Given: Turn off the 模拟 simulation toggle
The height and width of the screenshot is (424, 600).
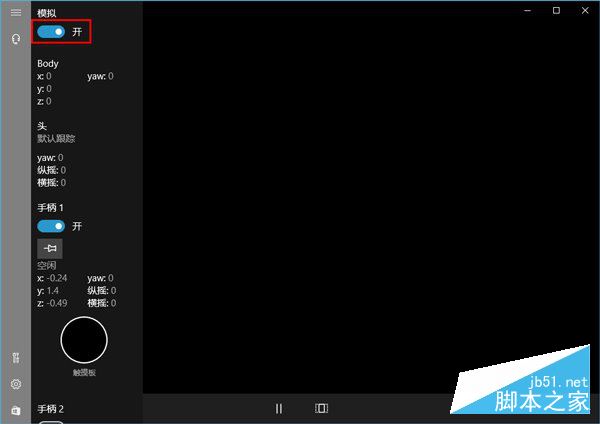Looking at the screenshot, I should coord(51,32).
